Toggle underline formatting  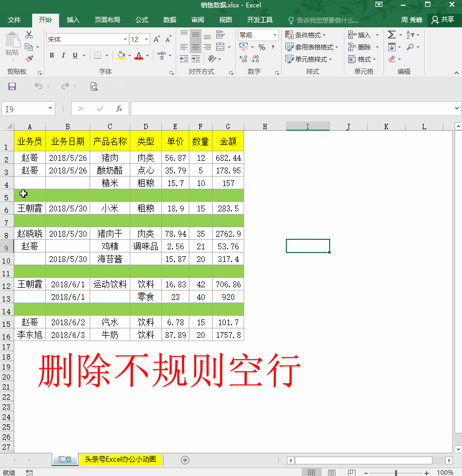click(73, 55)
